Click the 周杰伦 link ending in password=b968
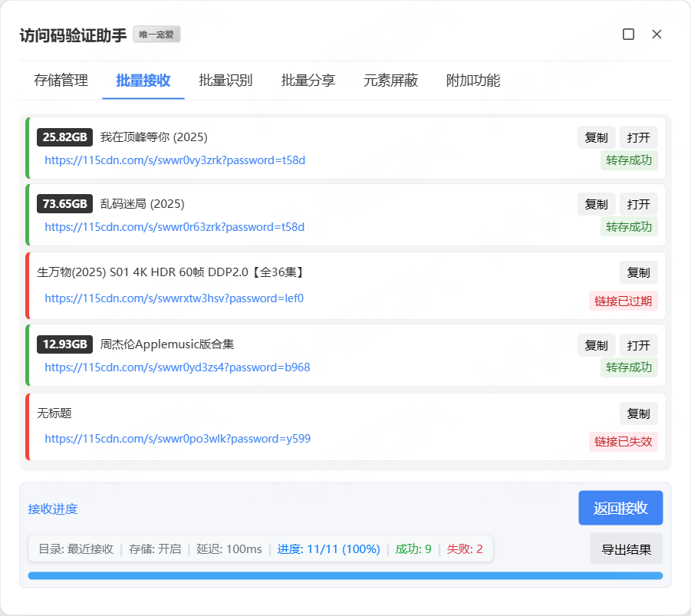 point(177,367)
